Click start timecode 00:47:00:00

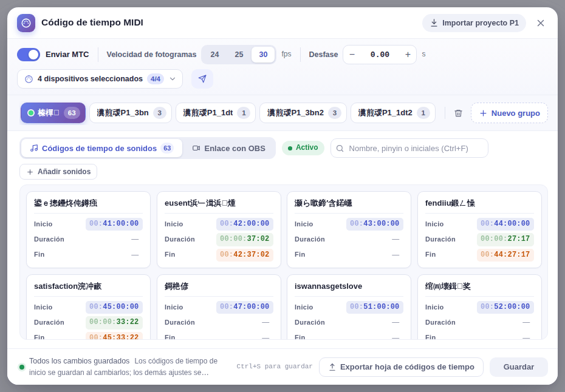click(245, 306)
